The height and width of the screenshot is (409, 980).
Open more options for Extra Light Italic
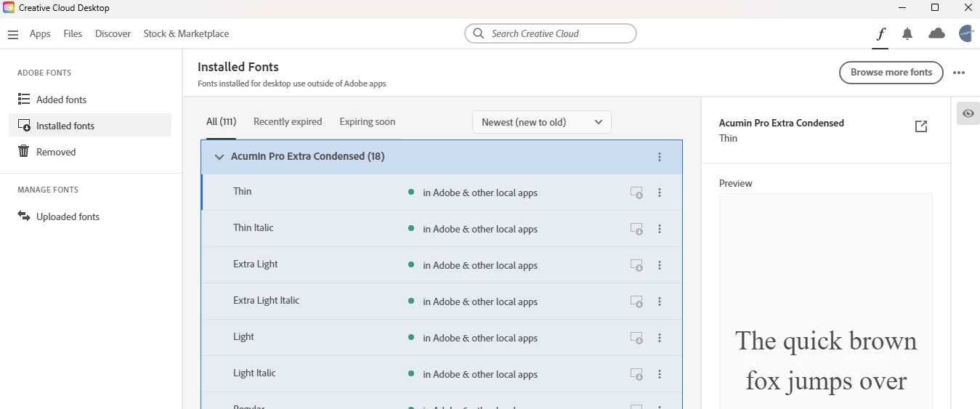(660, 301)
